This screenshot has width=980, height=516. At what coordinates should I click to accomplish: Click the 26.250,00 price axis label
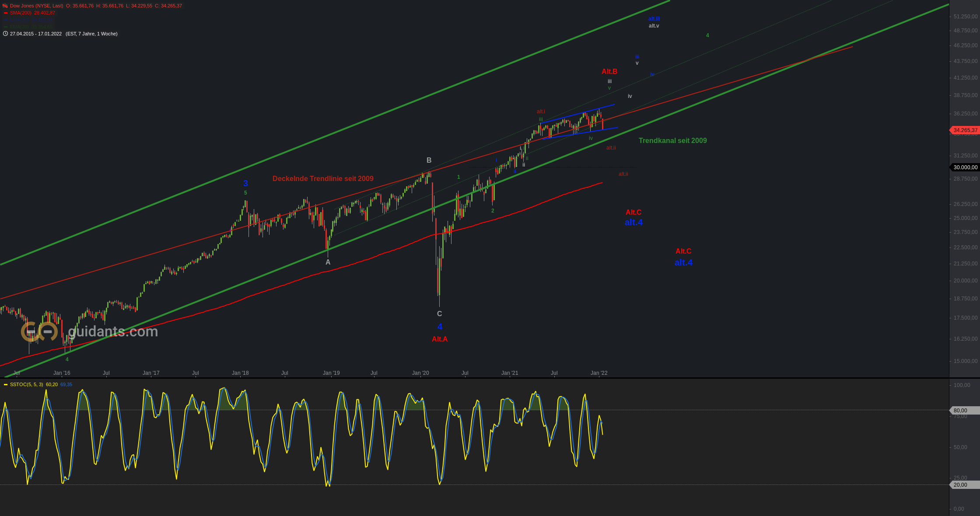coord(966,204)
